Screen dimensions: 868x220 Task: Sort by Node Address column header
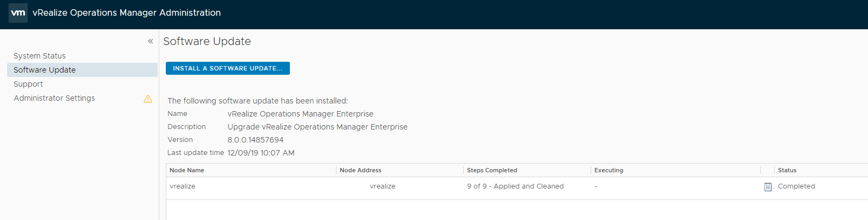tap(360, 170)
